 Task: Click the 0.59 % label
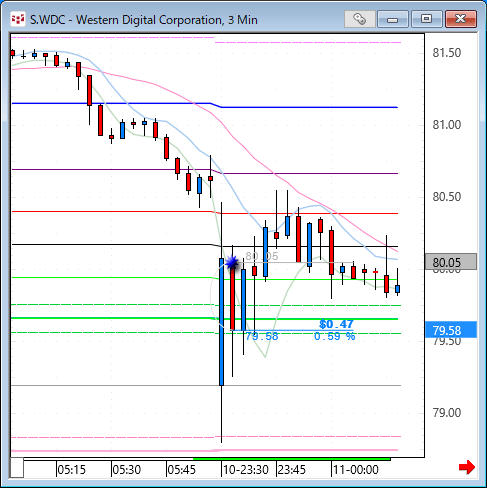[335, 336]
